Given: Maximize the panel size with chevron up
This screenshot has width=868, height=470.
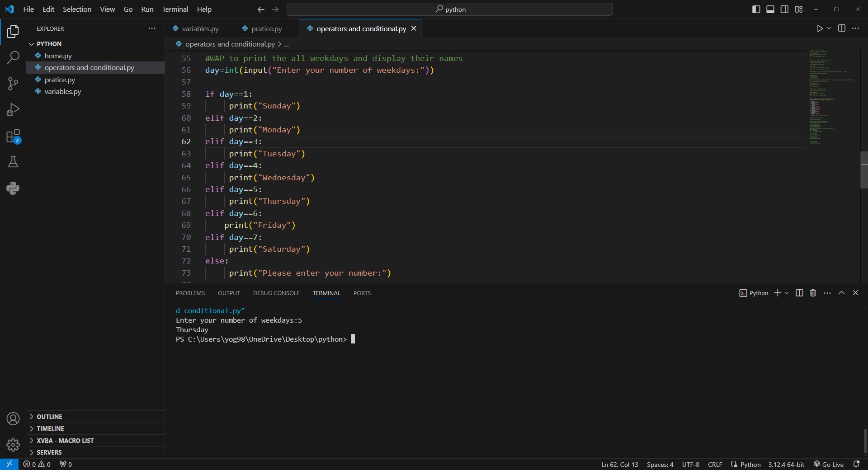Looking at the screenshot, I should coord(841,293).
